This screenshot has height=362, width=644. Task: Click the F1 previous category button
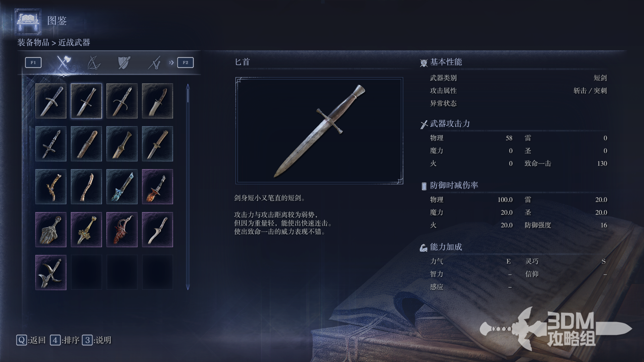(33, 62)
